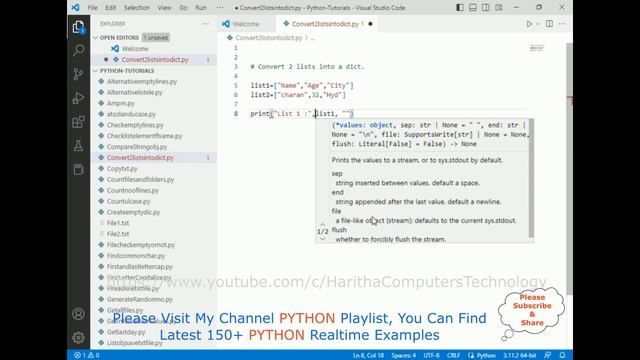Click the parameter hint popup scrollbar
Screen dimensions: 640x360
pyautogui.click(x=531, y=178)
